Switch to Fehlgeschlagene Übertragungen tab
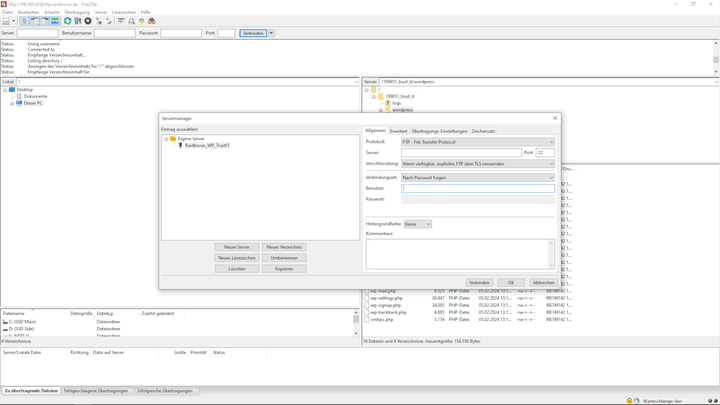This screenshot has height=405, width=720. click(x=96, y=391)
